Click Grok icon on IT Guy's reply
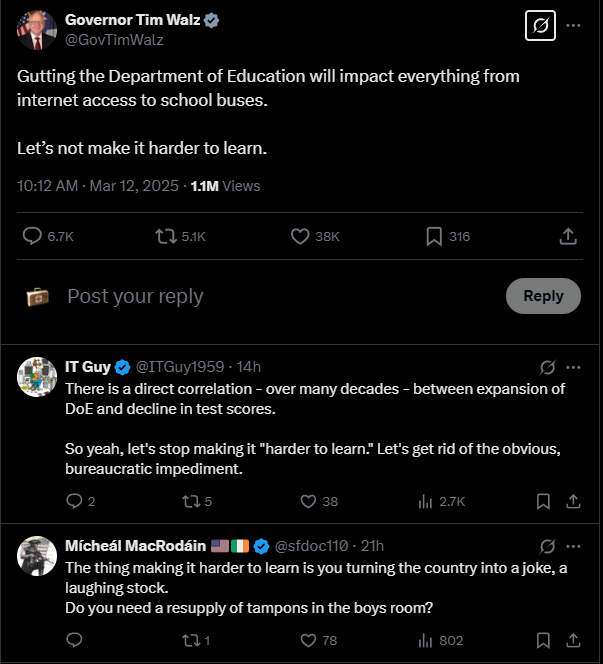Image resolution: width=603 pixels, height=664 pixels. [x=547, y=367]
